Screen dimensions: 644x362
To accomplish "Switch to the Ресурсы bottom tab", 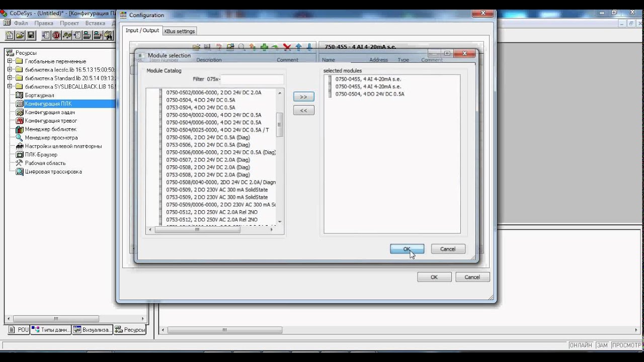I will pyautogui.click(x=130, y=330).
